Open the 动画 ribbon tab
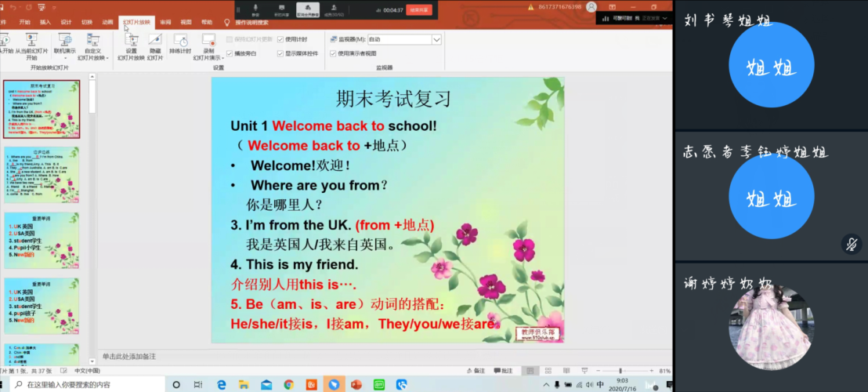 [x=107, y=23]
